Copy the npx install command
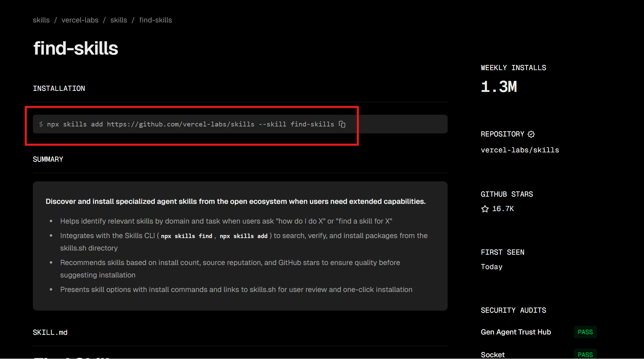The width and height of the screenshot is (644, 359). [342, 124]
